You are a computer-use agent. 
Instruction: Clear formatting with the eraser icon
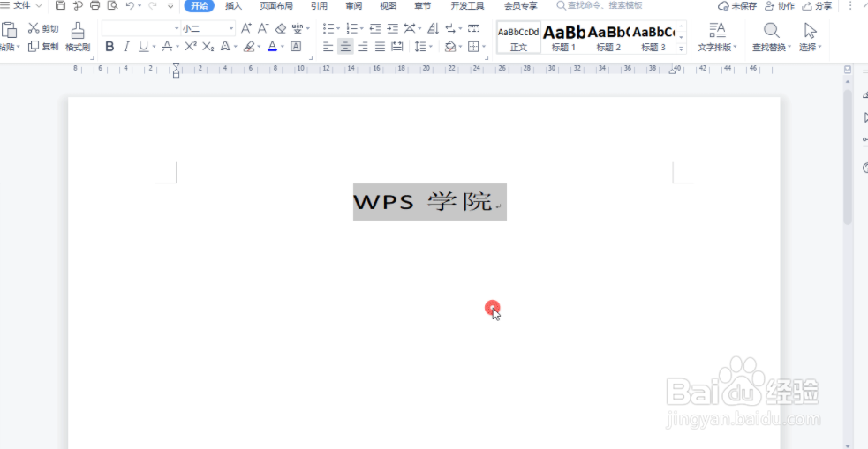pyautogui.click(x=281, y=28)
